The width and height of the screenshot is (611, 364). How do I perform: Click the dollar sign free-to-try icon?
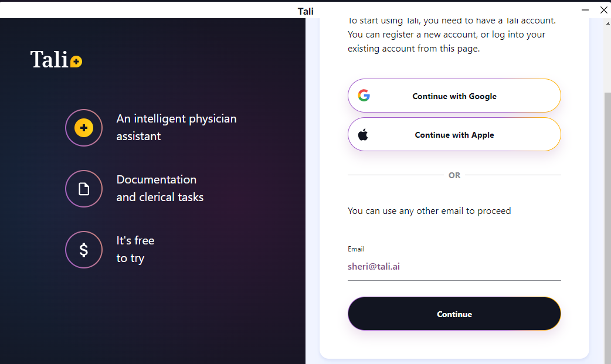coord(84,250)
